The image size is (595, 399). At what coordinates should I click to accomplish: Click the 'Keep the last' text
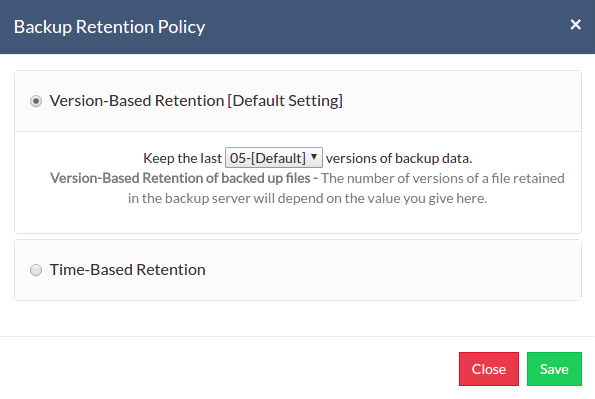point(182,158)
